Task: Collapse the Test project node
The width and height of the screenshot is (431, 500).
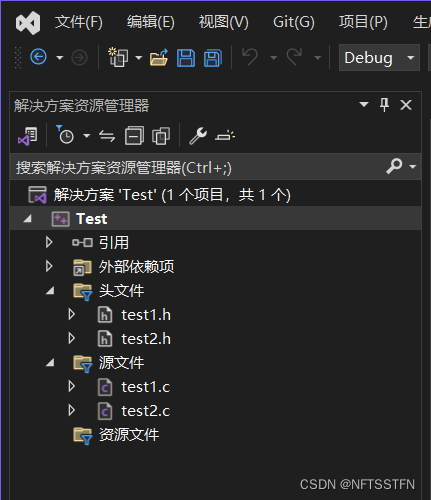Action: 27,219
